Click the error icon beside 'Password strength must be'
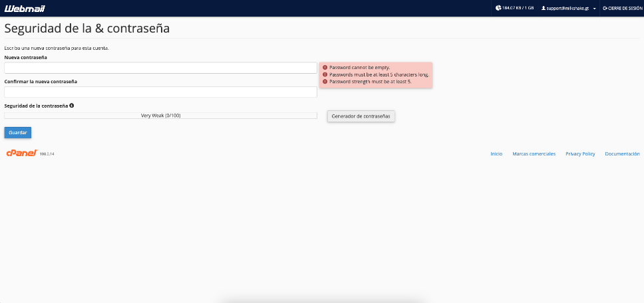Viewport: 644px width, 303px height. (325, 82)
